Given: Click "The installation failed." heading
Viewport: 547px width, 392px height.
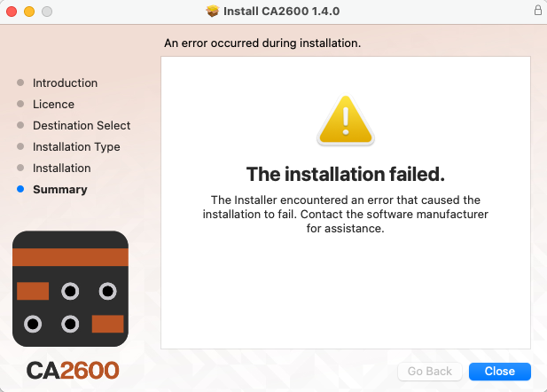Looking at the screenshot, I should click(346, 174).
